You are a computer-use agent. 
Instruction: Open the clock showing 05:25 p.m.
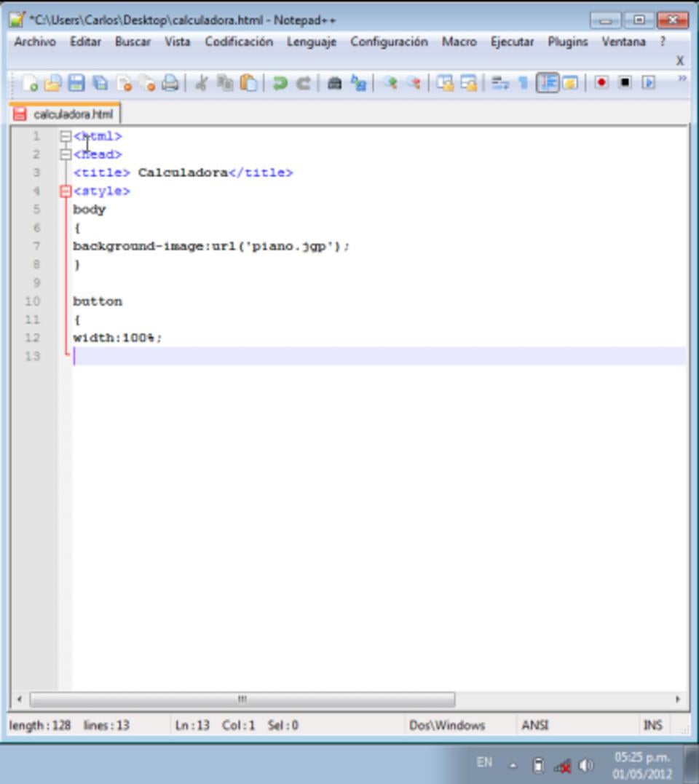click(642, 765)
